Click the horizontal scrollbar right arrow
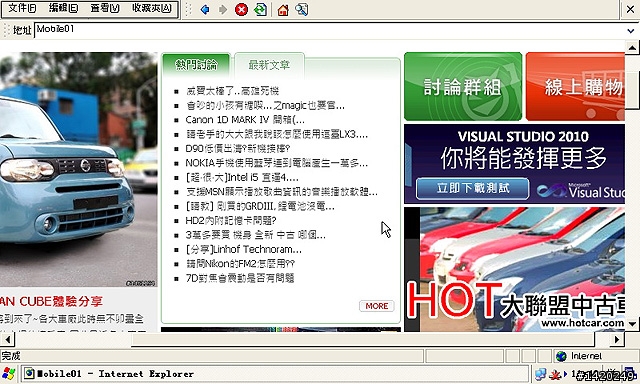The height and width of the screenshot is (384, 640). [617, 339]
